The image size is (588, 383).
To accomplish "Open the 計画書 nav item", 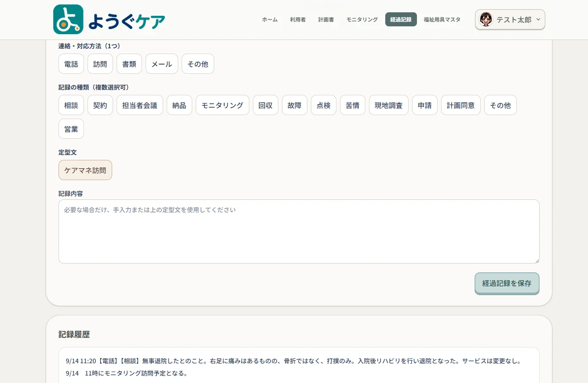I will 326,19.
